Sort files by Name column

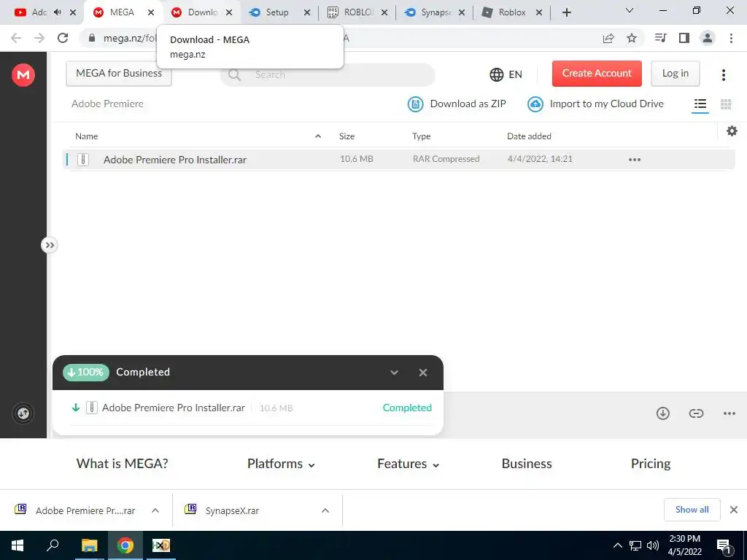(86, 136)
